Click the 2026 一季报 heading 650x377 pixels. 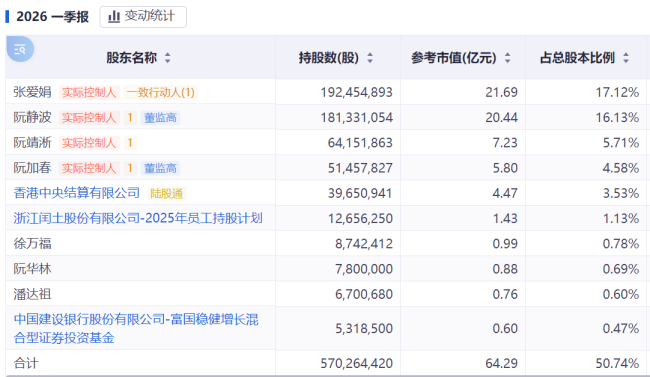point(52,17)
